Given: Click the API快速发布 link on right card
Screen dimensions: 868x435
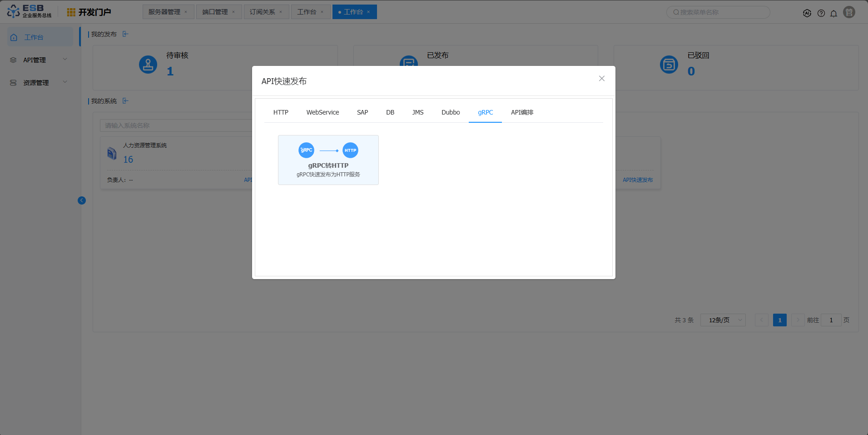Looking at the screenshot, I should 637,180.
